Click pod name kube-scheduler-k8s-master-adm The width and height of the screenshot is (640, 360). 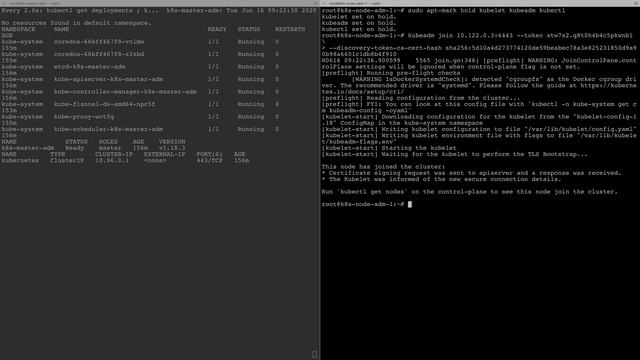109,129
